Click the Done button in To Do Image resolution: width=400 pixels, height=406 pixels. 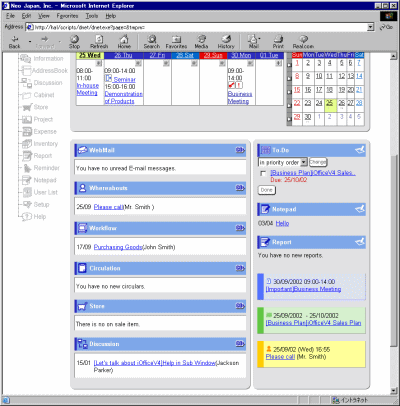tap(267, 190)
